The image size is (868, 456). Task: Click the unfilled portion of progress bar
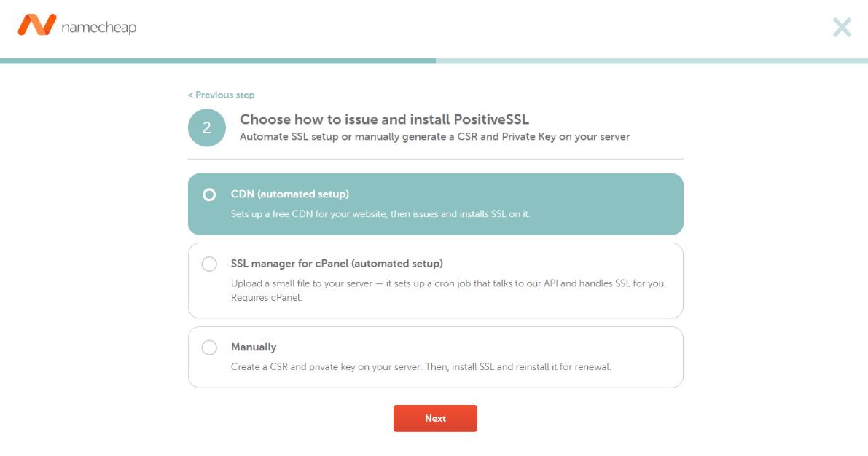pyautogui.click(x=652, y=61)
